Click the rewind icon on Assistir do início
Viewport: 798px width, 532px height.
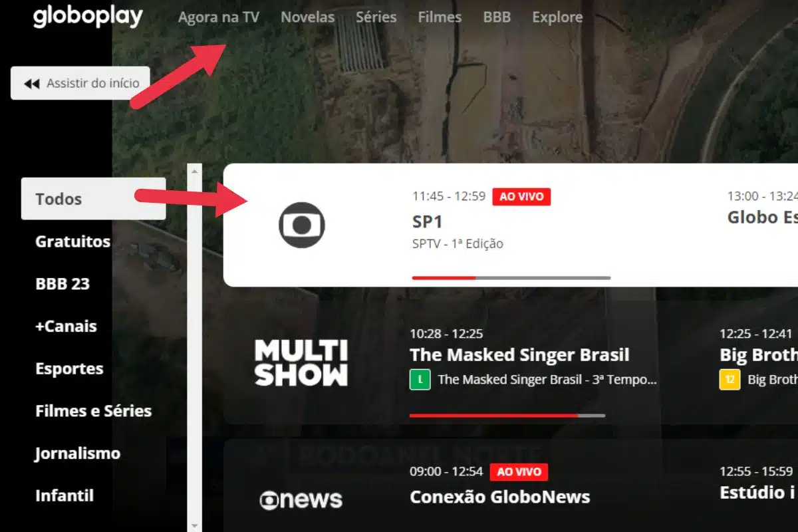tap(31, 84)
